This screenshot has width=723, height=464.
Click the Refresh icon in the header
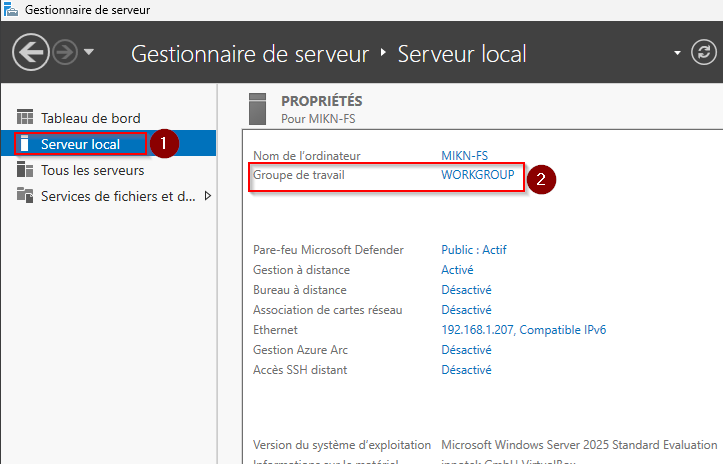click(704, 52)
